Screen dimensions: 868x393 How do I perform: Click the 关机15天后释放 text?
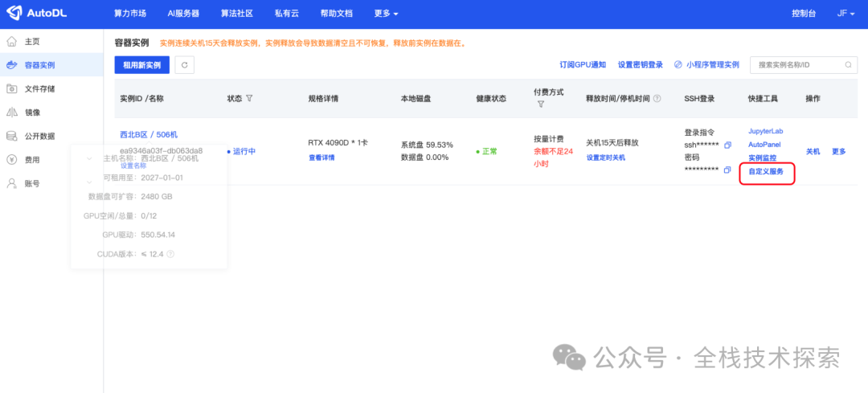tap(612, 143)
